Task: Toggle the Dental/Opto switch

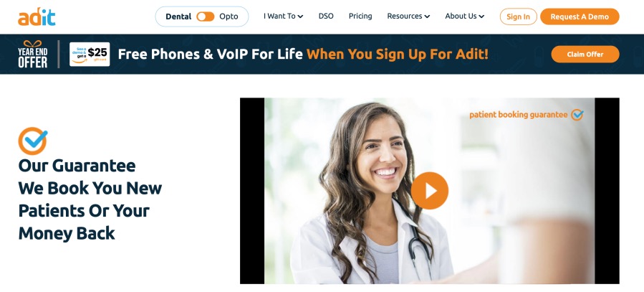Action: (206, 17)
